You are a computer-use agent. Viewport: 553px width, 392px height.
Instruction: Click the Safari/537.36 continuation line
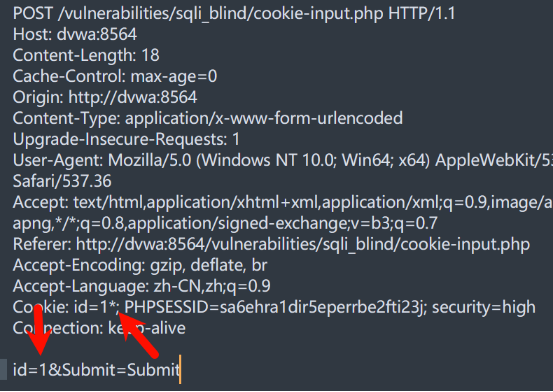click(x=62, y=181)
